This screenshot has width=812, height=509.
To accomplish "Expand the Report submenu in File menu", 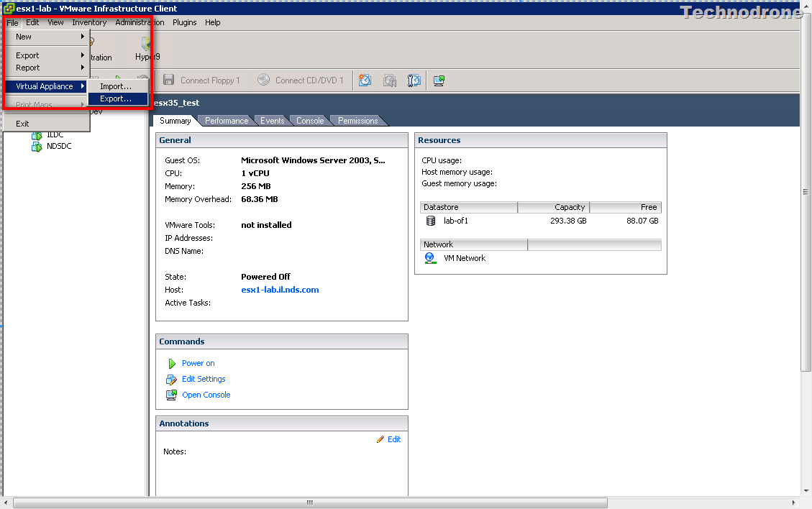I will click(47, 68).
